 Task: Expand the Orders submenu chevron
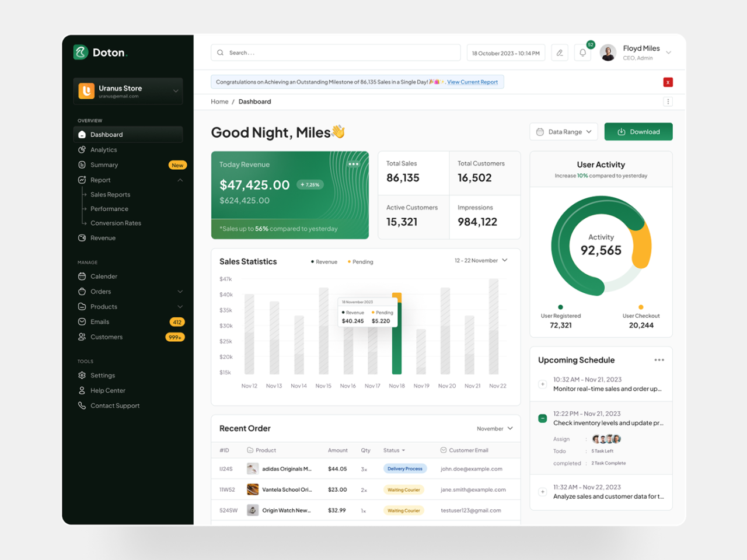180,292
